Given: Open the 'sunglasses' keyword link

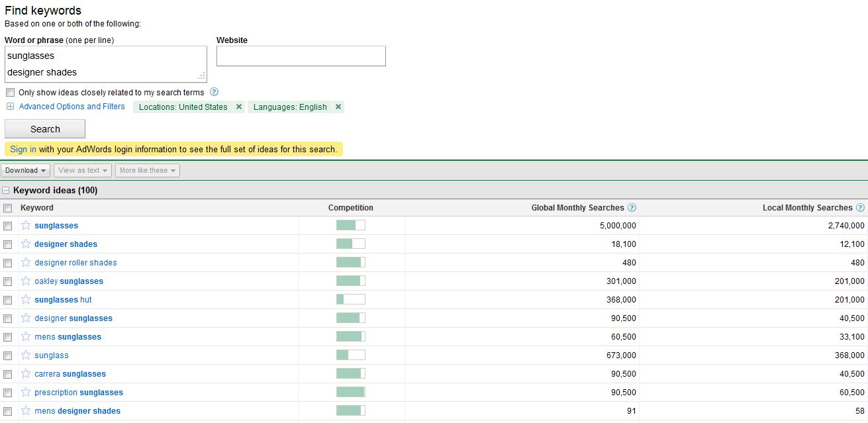Looking at the screenshot, I should (x=56, y=226).
